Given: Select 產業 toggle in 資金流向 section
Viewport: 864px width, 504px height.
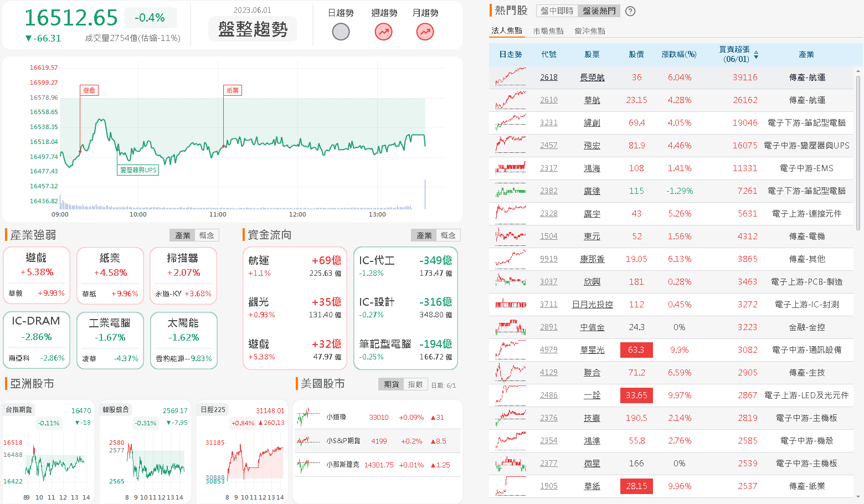Looking at the screenshot, I should click(x=424, y=235).
